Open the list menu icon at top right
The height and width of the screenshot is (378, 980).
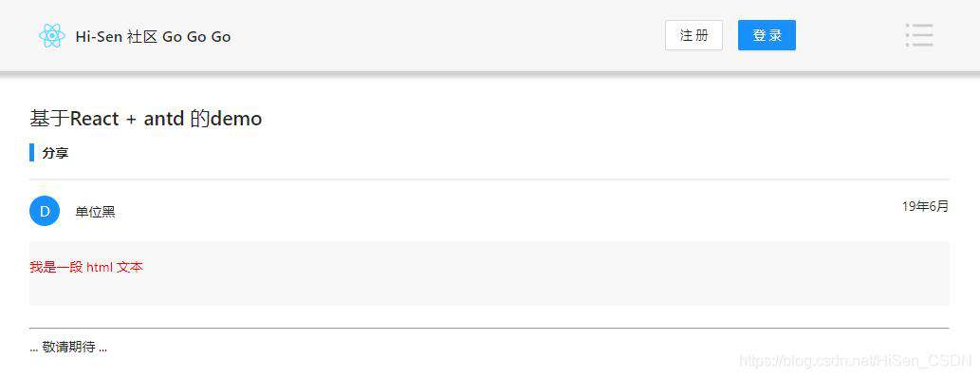[918, 35]
